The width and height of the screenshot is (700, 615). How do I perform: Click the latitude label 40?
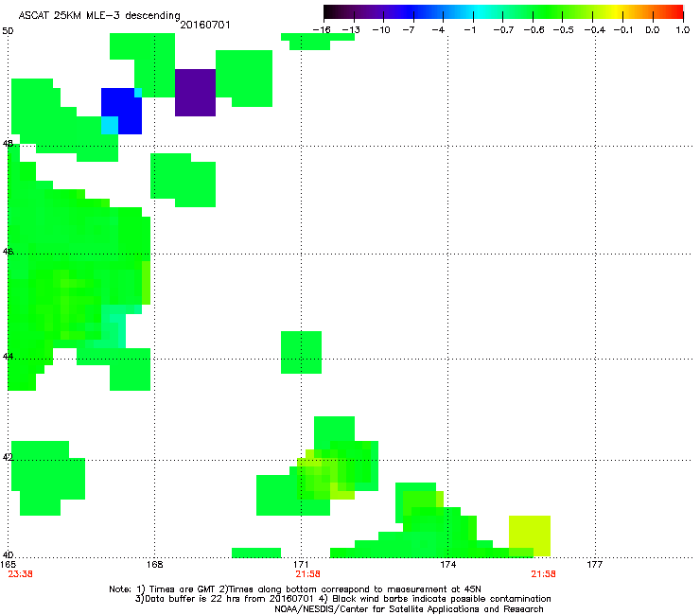(x=8, y=555)
